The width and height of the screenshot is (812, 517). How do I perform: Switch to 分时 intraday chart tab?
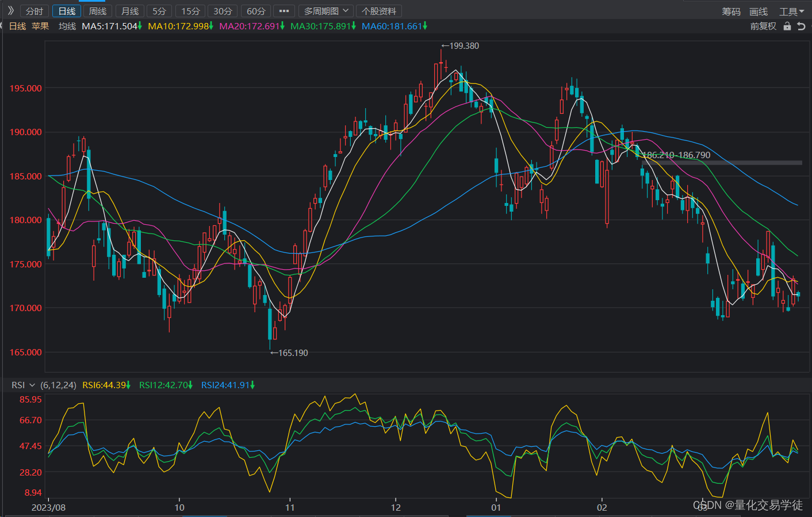[35, 11]
